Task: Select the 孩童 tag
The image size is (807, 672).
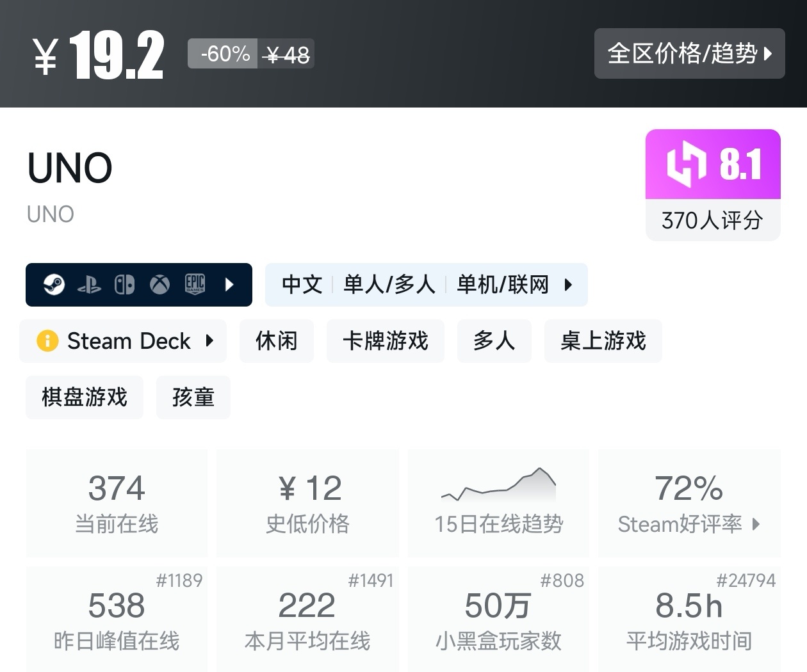Action: pos(193,397)
